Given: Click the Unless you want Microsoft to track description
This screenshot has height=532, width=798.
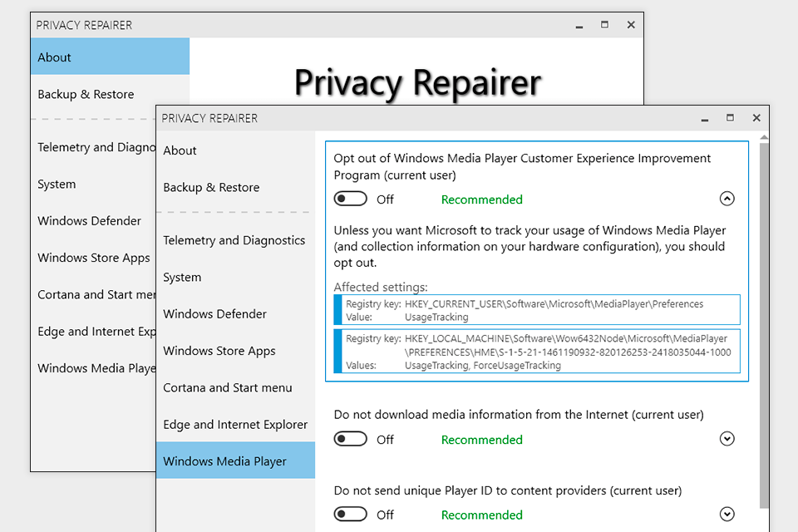Looking at the screenshot, I should [530, 247].
